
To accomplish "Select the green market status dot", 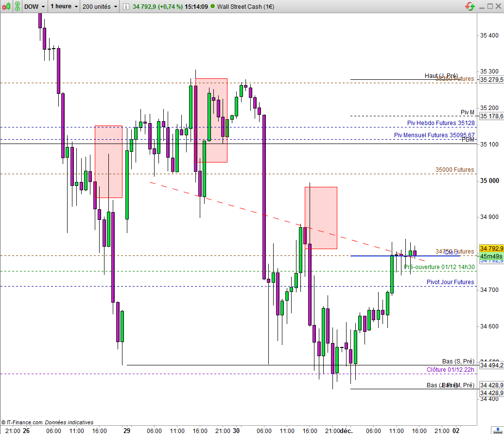I will [212, 6].
